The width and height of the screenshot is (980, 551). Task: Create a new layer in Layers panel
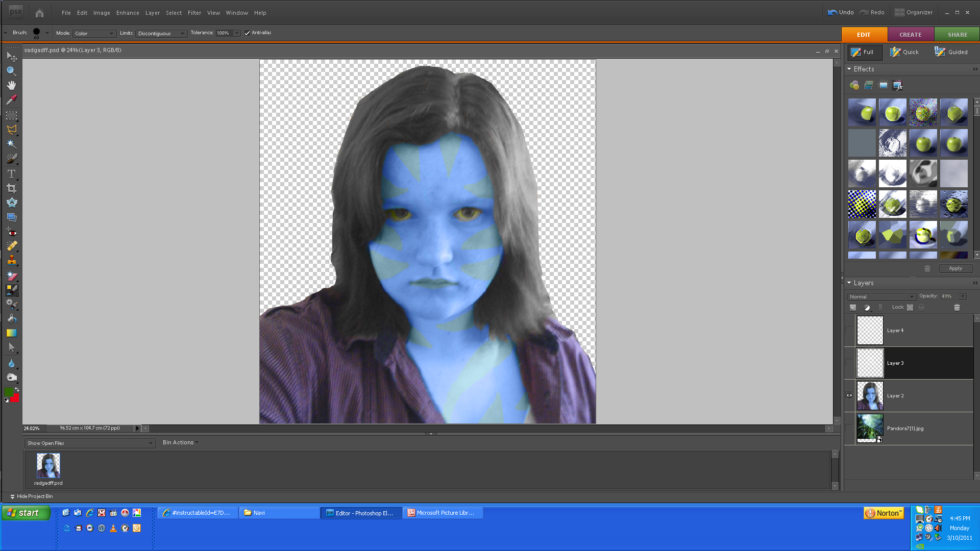click(853, 307)
